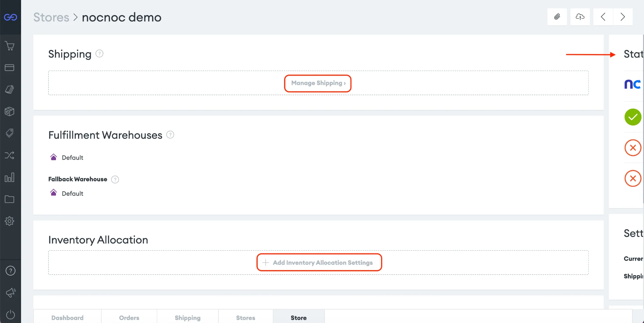The image size is (644, 323).
Task: Open the box/inventory sidebar icon
Action: [x=10, y=111]
